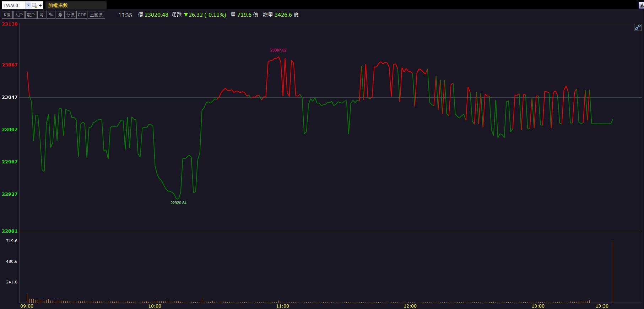The image size is (644, 309).
Task: Open the TWA00 symbol dropdown arrow
Action: 28,5
